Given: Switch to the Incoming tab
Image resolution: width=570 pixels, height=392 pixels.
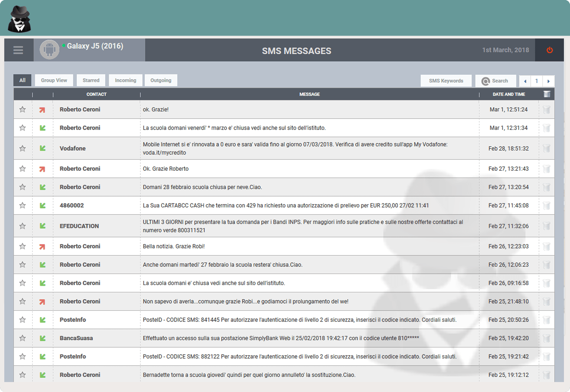Looking at the screenshot, I should pyautogui.click(x=125, y=81).
